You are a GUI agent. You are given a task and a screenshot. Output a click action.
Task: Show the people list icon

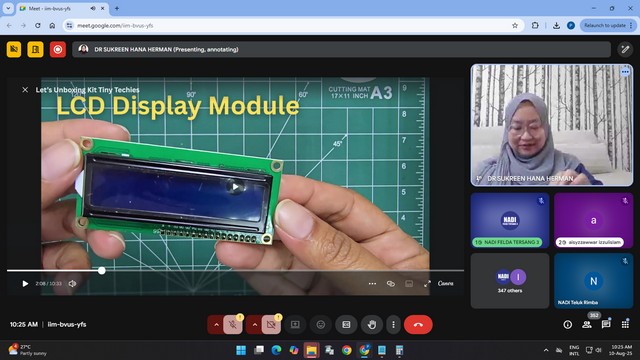[587, 324]
